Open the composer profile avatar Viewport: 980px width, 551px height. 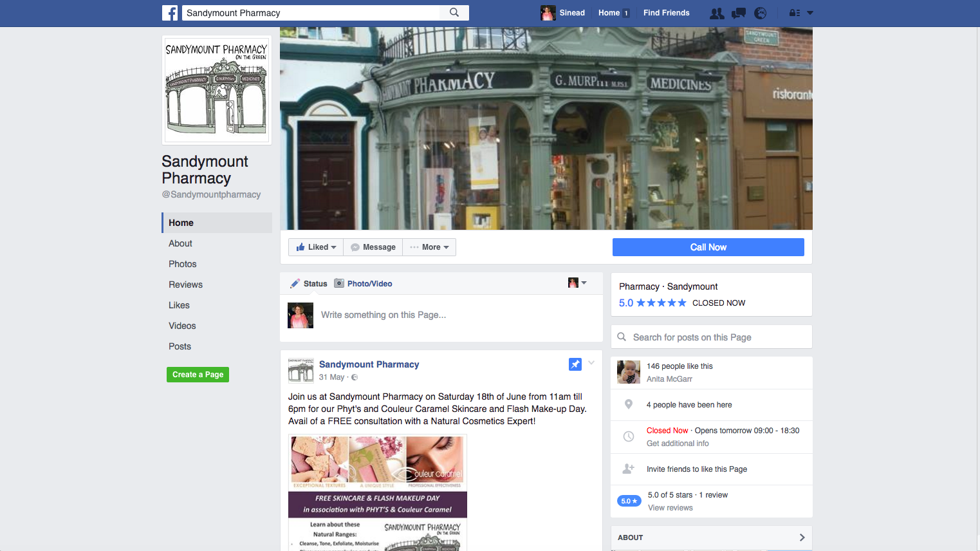300,315
